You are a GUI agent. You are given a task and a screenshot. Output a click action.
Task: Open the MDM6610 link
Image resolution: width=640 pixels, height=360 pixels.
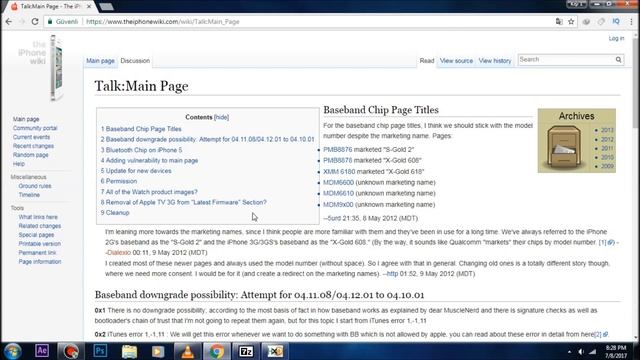pos(338,193)
